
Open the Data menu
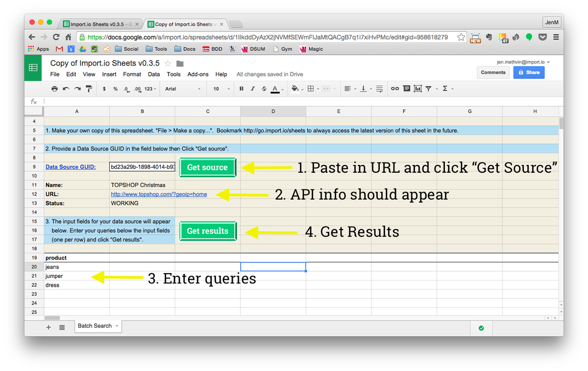[x=154, y=74]
